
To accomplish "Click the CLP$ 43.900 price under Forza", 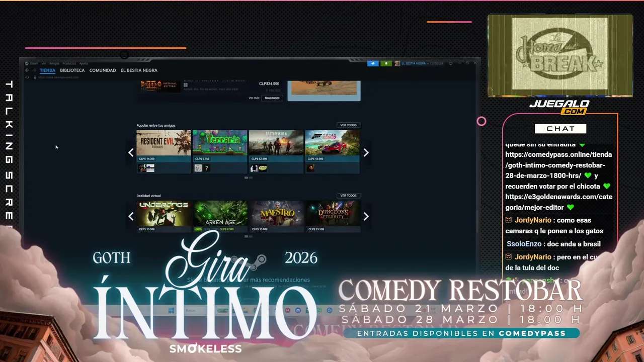I will [x=315, y=159].
